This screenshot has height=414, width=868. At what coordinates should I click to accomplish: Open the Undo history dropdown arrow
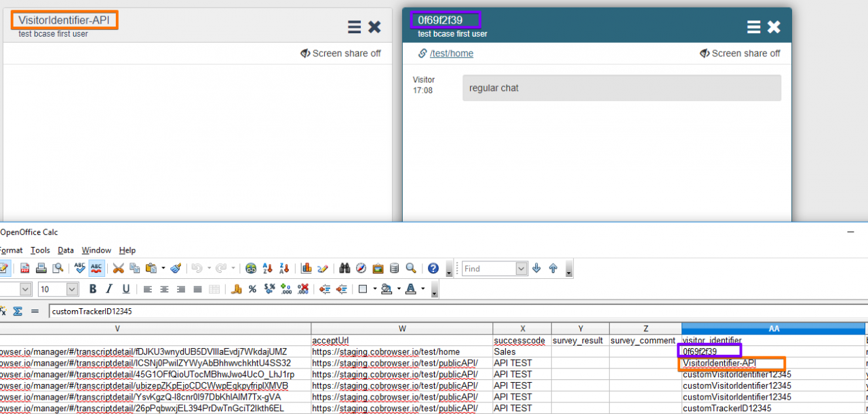(208, 269)
